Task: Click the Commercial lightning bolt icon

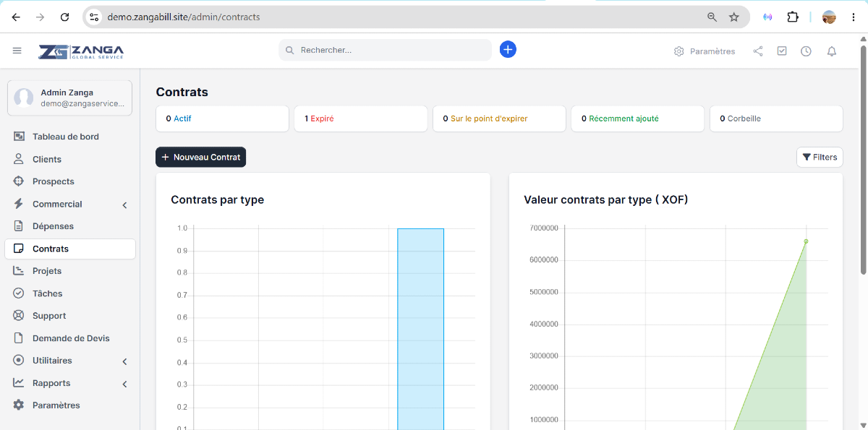Action: tap(19, 204)
